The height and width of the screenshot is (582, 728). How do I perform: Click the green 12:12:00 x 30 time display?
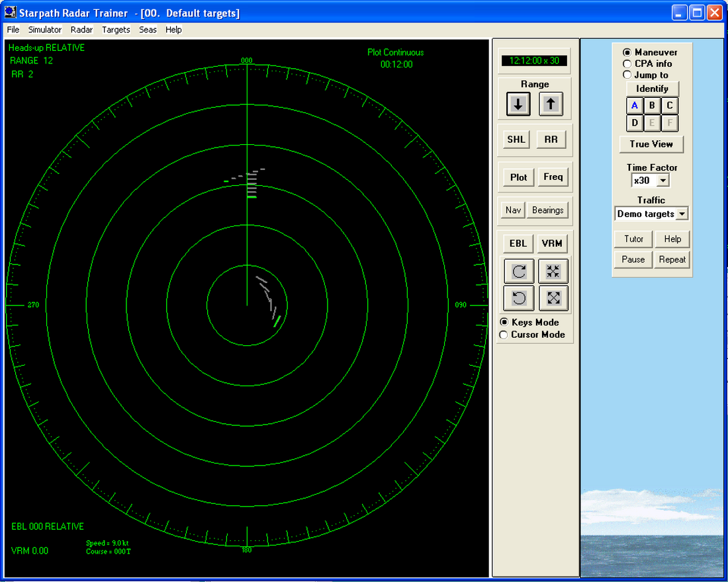coord(534,60)
